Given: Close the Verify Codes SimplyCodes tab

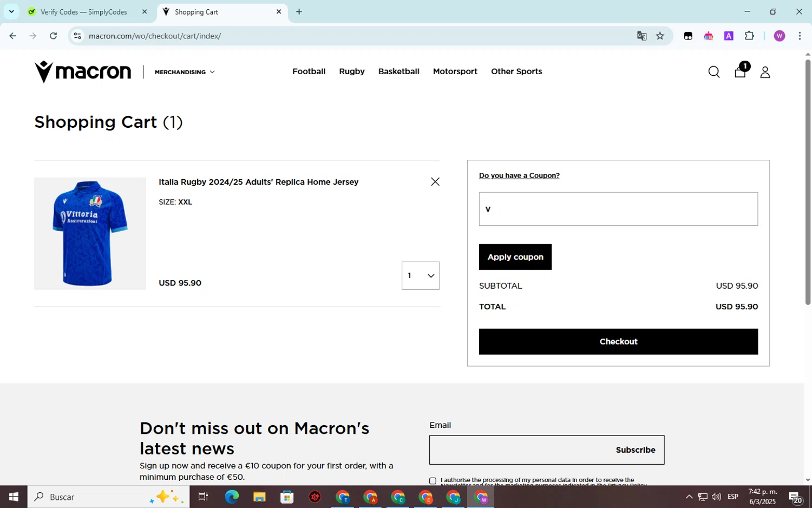Looking at the screenshot, I should (145, 11).
